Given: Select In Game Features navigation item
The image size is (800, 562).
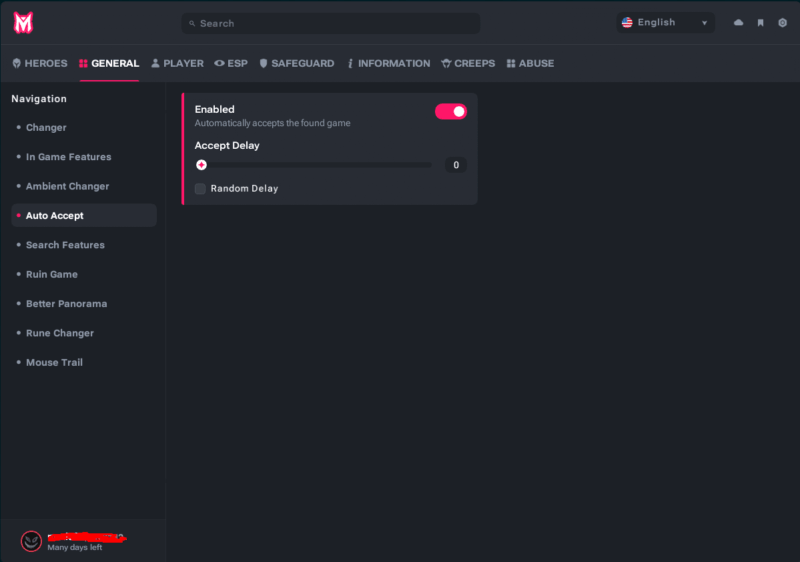Looking at the screenshot, I should point(84,157).
